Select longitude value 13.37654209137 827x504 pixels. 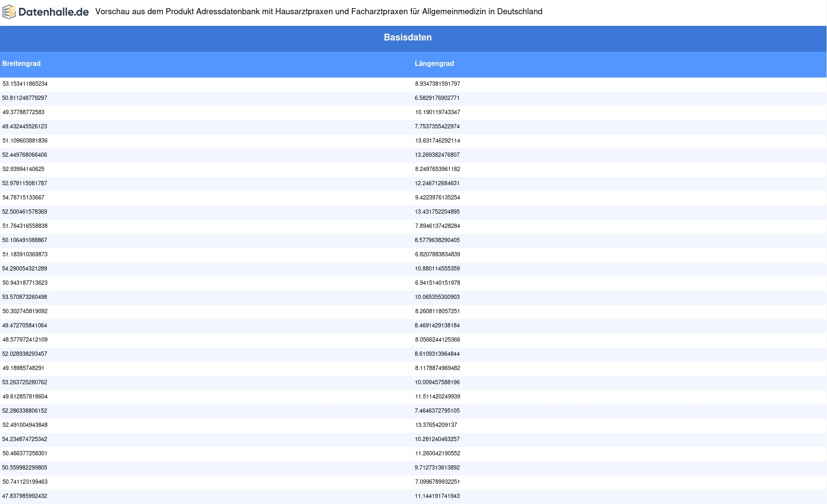[x=436, y=425]
